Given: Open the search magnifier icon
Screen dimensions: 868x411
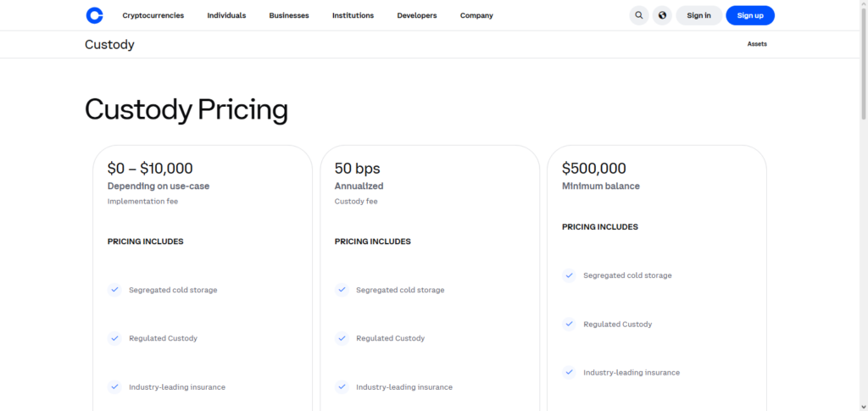Looking at the screenshot, I should click(639, 15).
